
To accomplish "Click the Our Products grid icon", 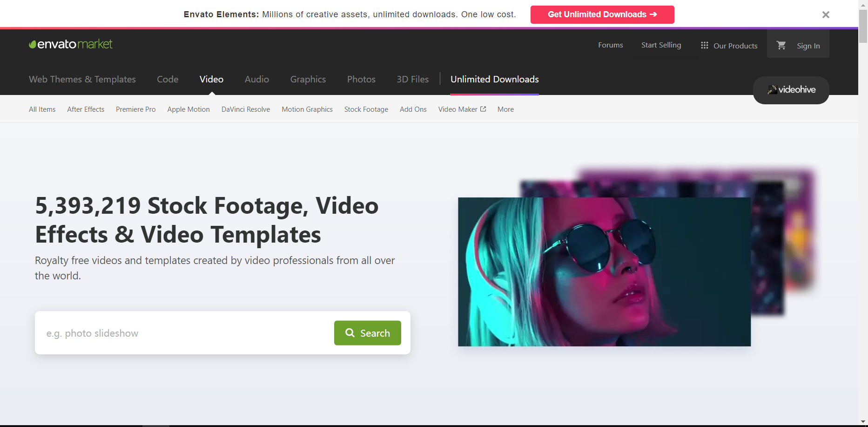I will [704, 46].
